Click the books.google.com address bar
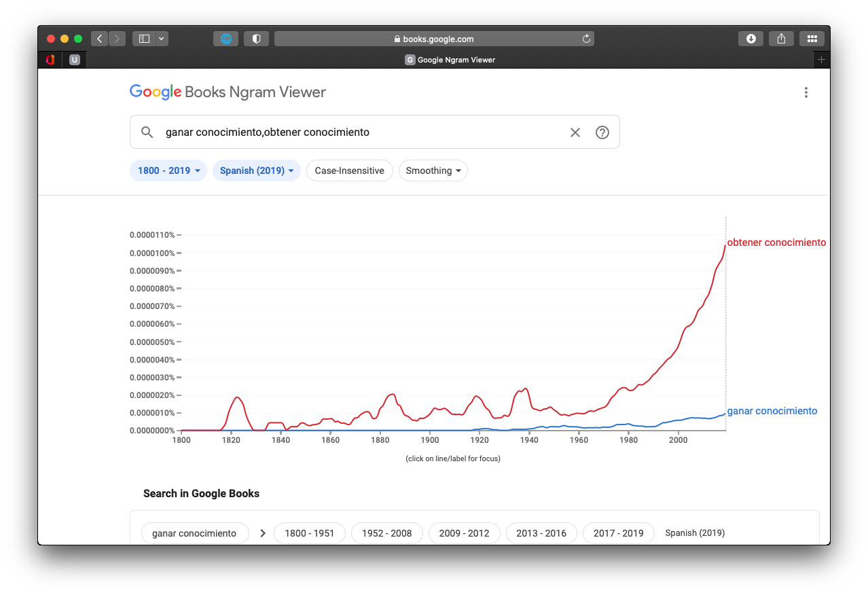868x595 pixels. tap(434, 39)
